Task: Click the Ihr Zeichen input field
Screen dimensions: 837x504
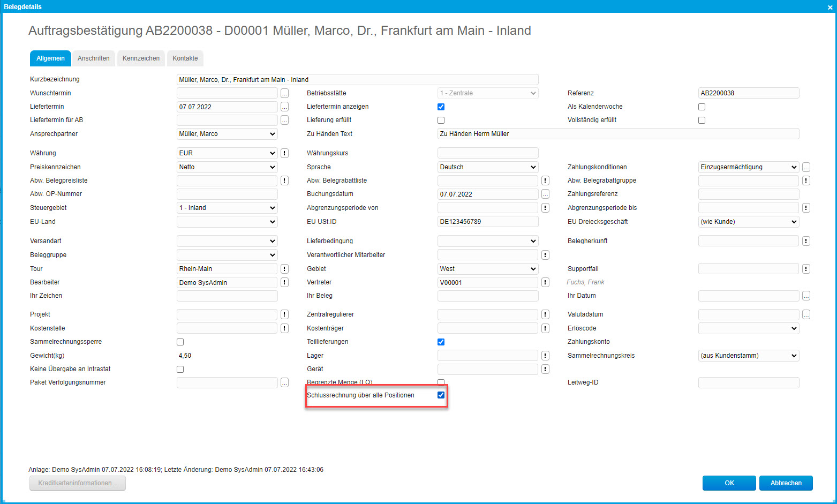Action: point(227,296)
